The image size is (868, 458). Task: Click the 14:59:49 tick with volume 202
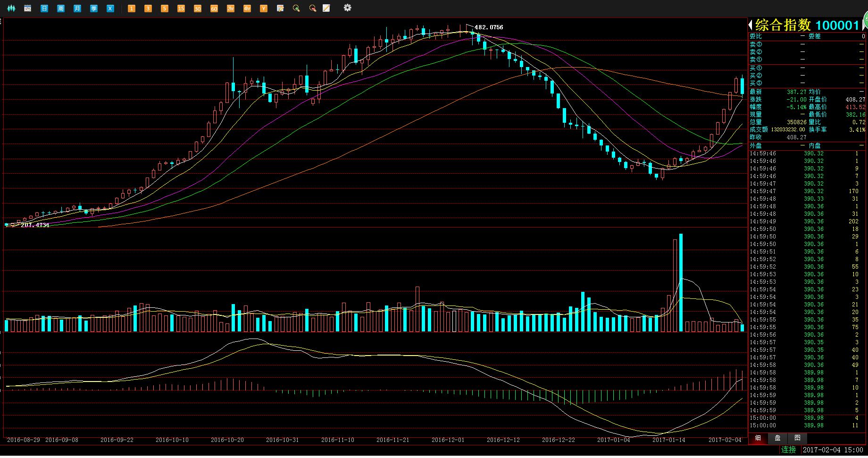(x=807, y=221)
